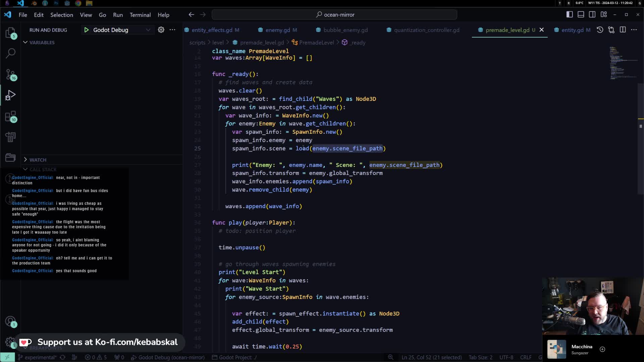Open Godot Debug (ocean-mirror) status item
Viewport: 644px width, 362px height.
[x=168, y=357]
